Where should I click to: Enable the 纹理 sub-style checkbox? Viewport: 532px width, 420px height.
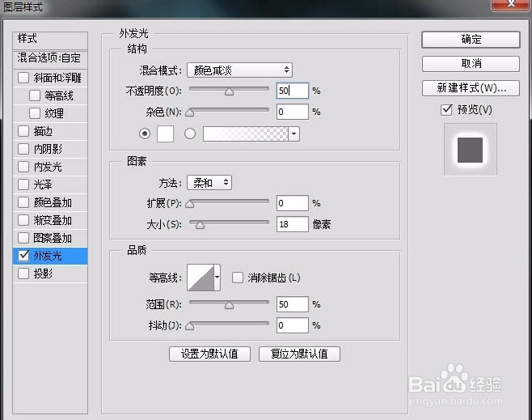[x=35, y=113]
